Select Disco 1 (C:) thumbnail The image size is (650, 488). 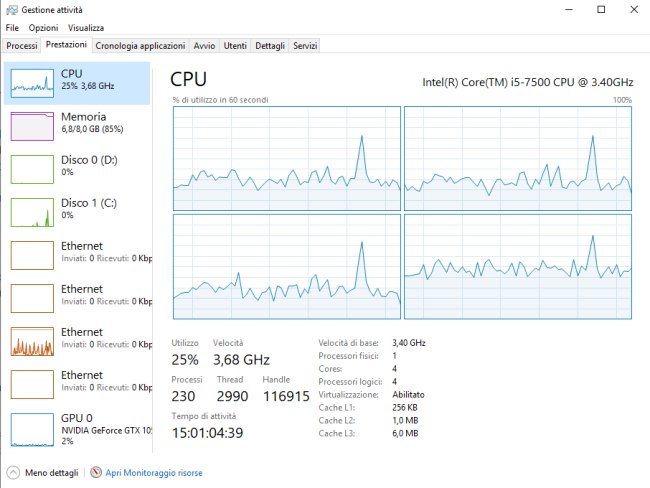pos(30,212)
